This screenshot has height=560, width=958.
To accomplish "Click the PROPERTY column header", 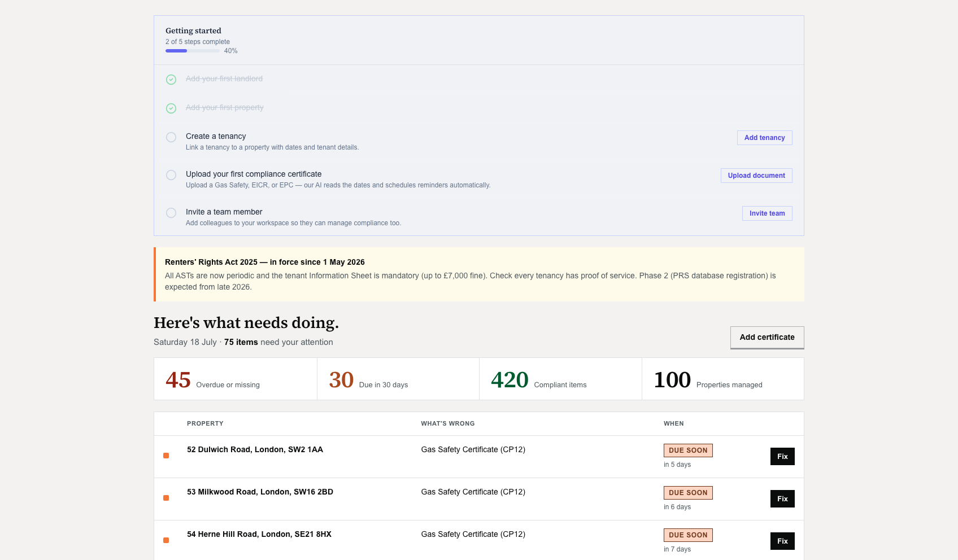I will (x=205, y=423).
